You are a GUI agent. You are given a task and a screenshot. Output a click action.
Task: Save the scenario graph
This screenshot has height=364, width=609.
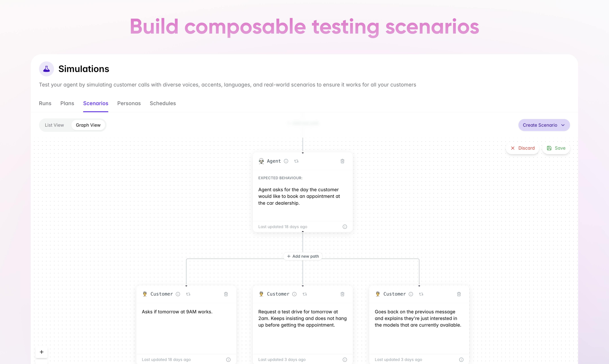(x=556, y=148)
